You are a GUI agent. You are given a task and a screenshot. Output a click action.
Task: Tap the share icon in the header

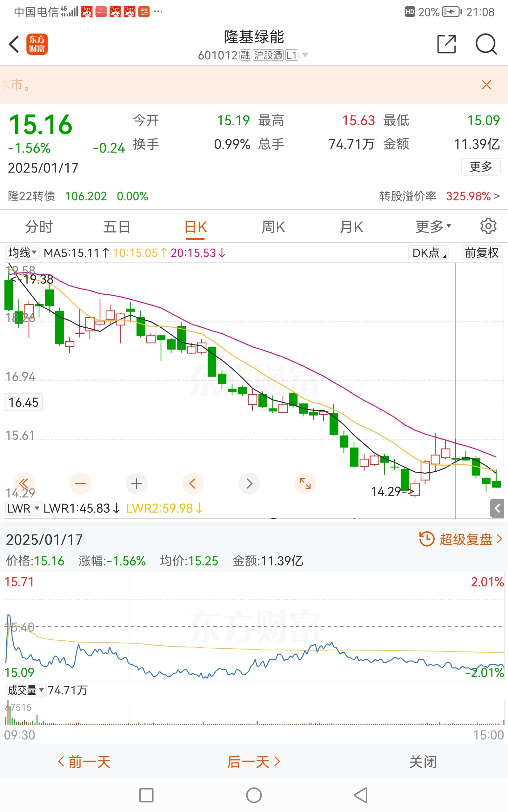click(446, 44)
